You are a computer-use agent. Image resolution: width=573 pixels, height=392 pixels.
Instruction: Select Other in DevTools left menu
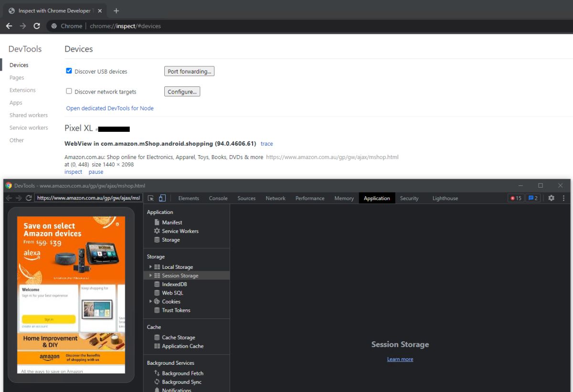point(17,140)
